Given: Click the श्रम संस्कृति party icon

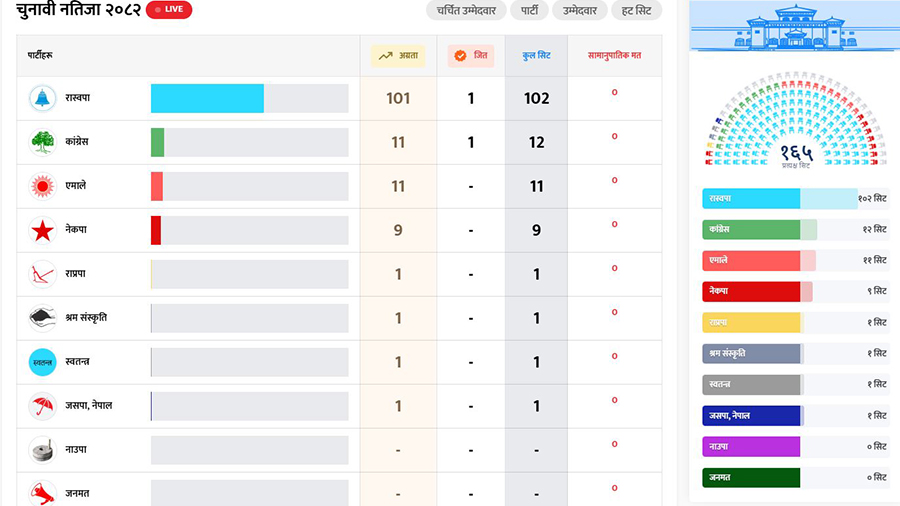Looking at the screenshot, I should tap(43, 318).
